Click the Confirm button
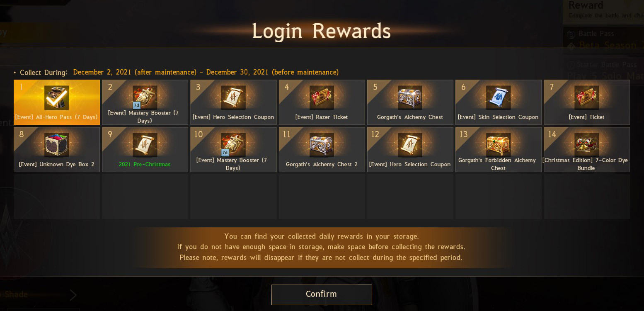The image size is (644, 311). click(322, 294)
